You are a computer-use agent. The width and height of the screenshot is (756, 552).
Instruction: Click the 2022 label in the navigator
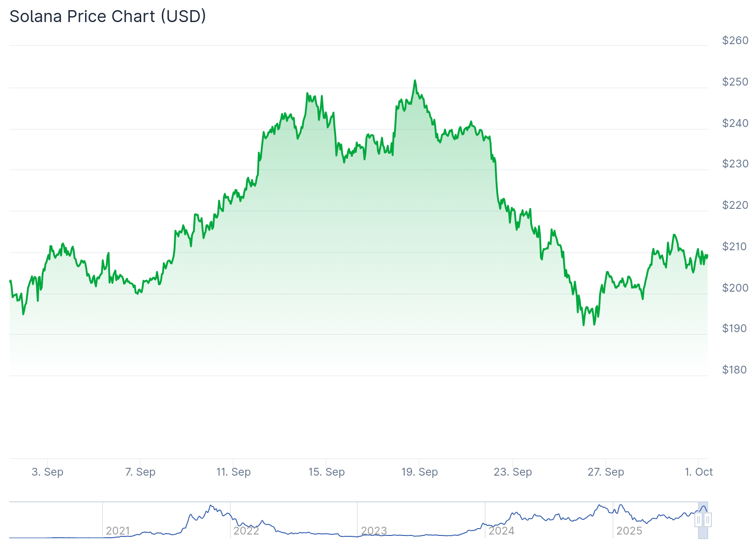pos(246,531)
